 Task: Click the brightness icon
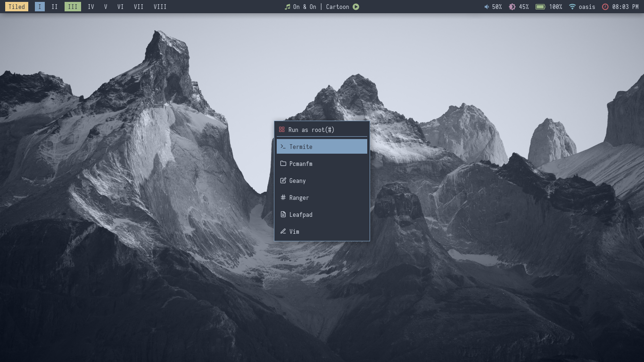512,7
